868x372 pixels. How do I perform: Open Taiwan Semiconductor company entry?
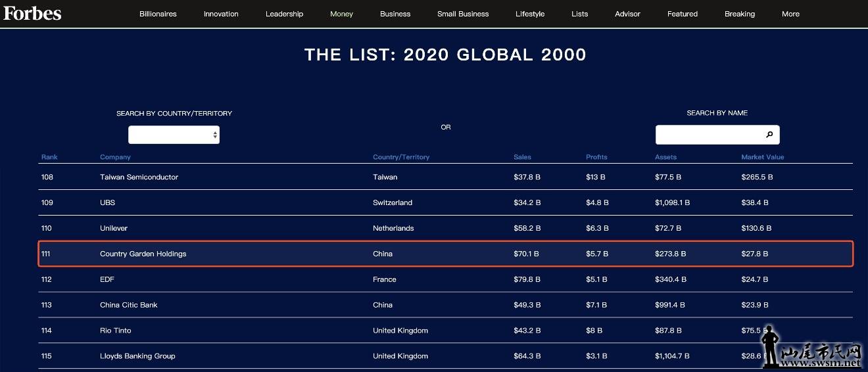click(x=139, y=177)
